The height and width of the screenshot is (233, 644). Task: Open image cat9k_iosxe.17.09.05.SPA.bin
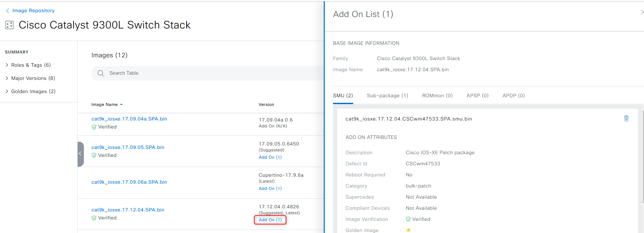click(128, 147)
